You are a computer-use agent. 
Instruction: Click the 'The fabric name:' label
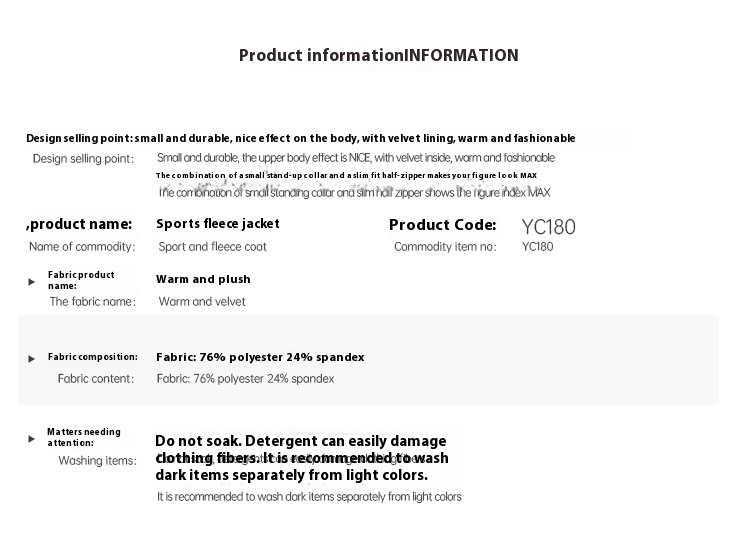92,301
